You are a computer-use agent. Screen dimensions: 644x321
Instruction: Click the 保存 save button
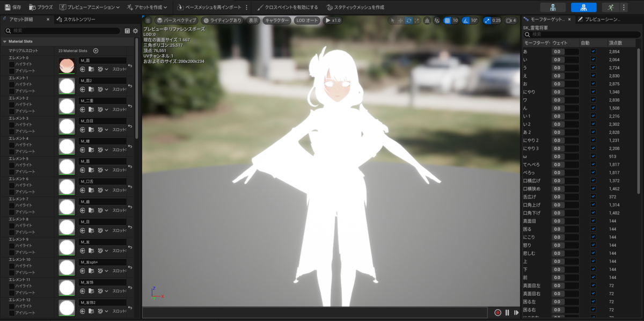13,8
